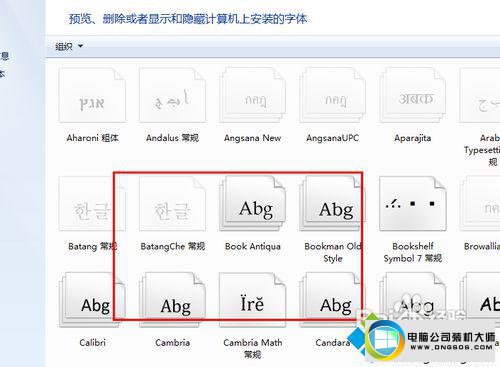Expand the 组织 dropdown menu

coord(69,46)
